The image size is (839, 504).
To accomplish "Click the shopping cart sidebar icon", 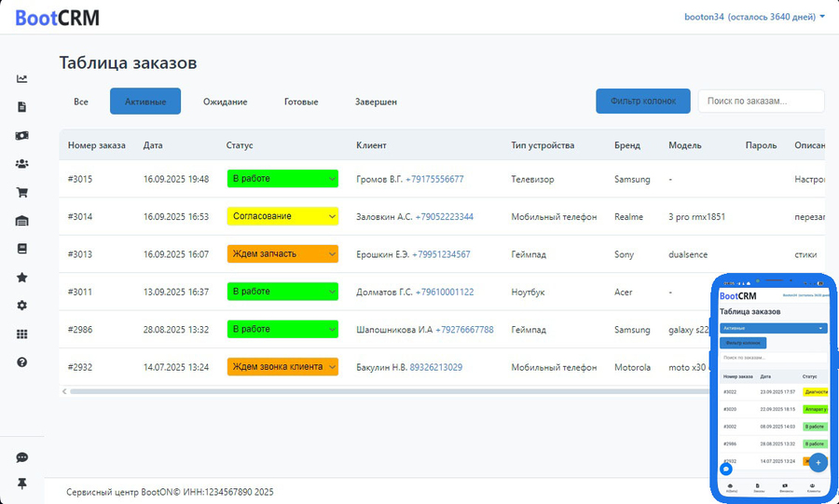I will tap(22, 193).
